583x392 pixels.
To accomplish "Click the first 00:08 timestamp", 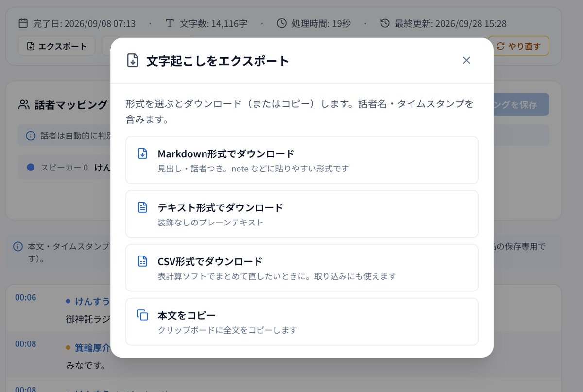I will (25, 343).
